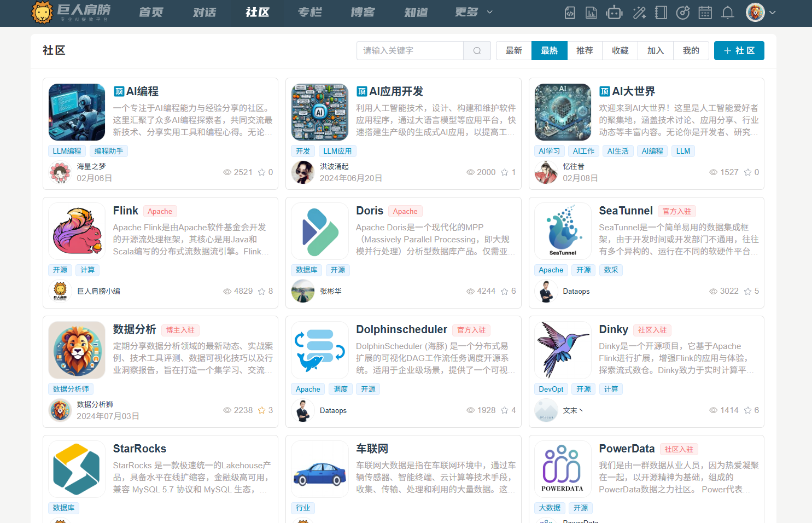Click the DevOpt tag on Dinky card
Screen dimensions: 812x523
(x=551, y=389)
